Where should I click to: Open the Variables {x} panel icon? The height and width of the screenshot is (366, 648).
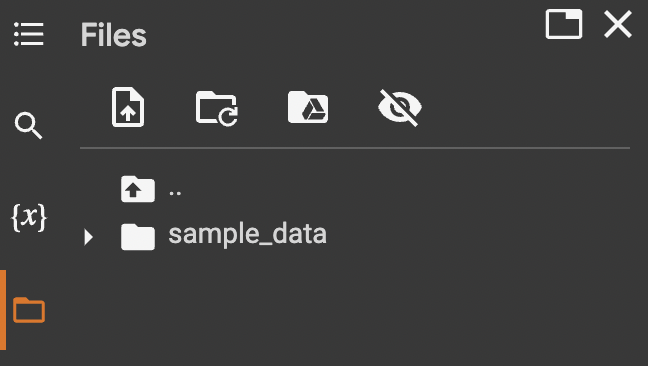tap(29, 217)
